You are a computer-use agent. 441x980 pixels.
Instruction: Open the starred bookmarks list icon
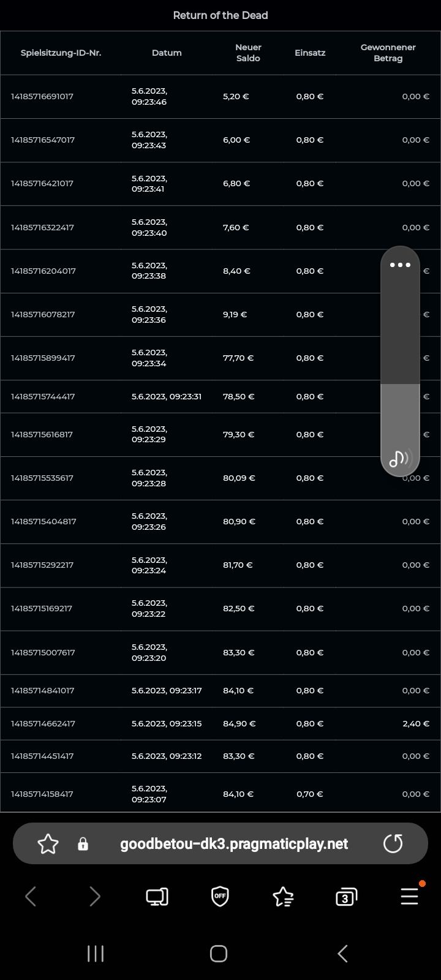tap(282, 897)
